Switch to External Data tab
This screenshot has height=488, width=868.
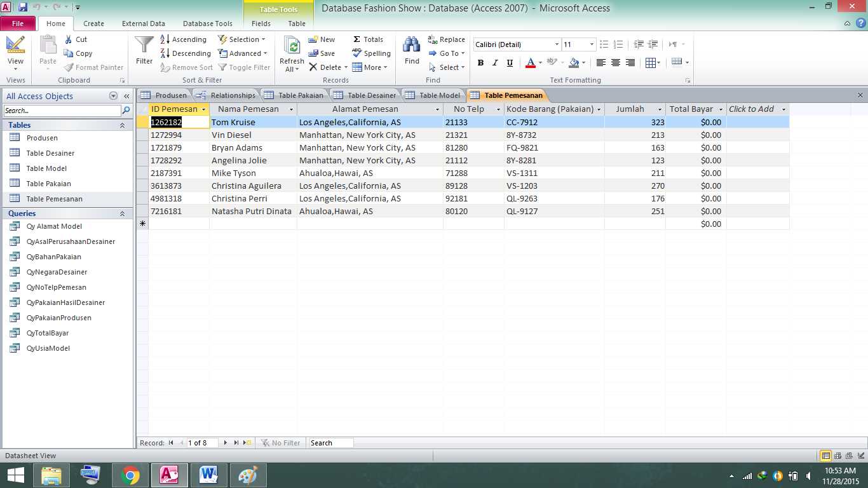[x=144, y=24]
